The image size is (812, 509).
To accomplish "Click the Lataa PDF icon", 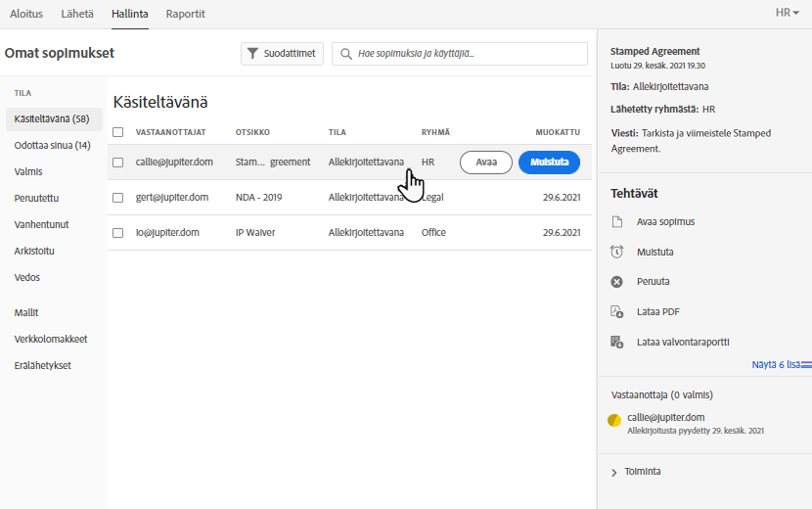I will (616, 312).
